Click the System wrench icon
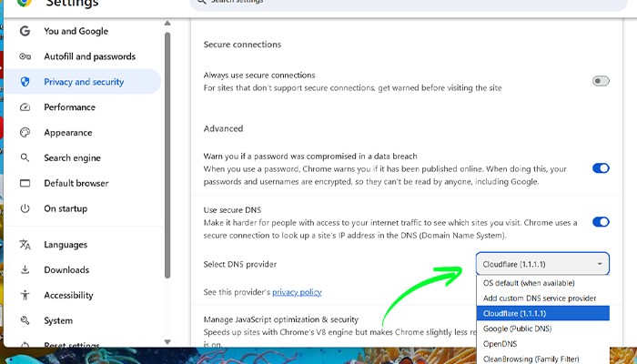 point(25,320)
